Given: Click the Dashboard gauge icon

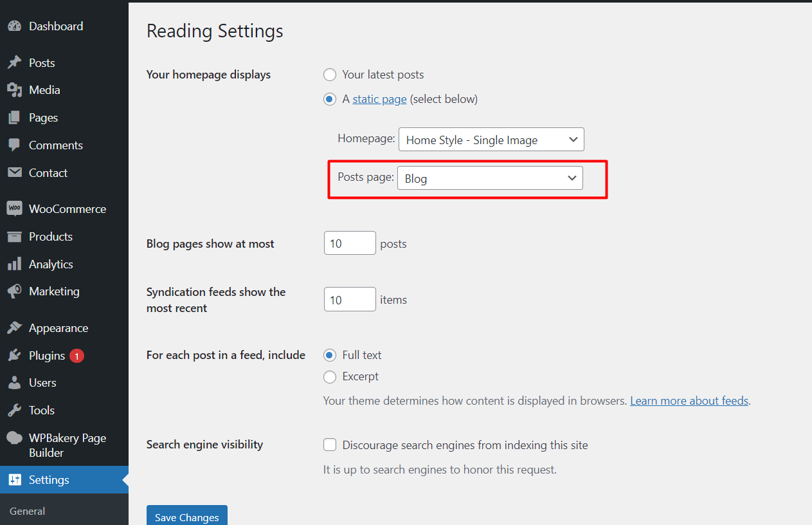Looking at the screenshot, I should pos(14,26).
